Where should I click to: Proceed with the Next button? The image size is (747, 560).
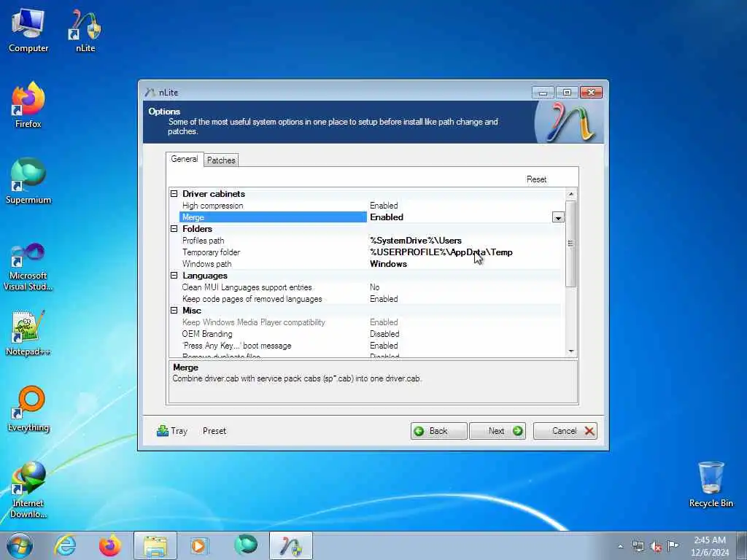tap(498, 431)
